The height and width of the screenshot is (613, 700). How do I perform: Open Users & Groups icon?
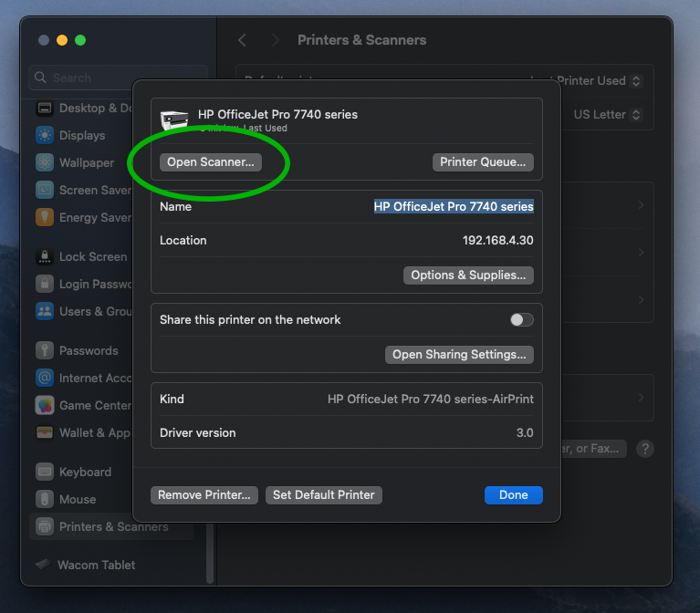point(45,311)
